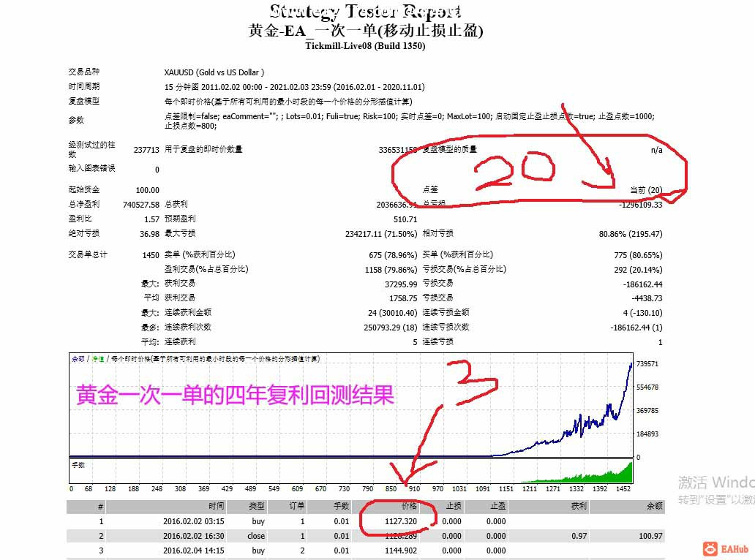Select the 15 分钟图 time period value

[x=294, y=87]
